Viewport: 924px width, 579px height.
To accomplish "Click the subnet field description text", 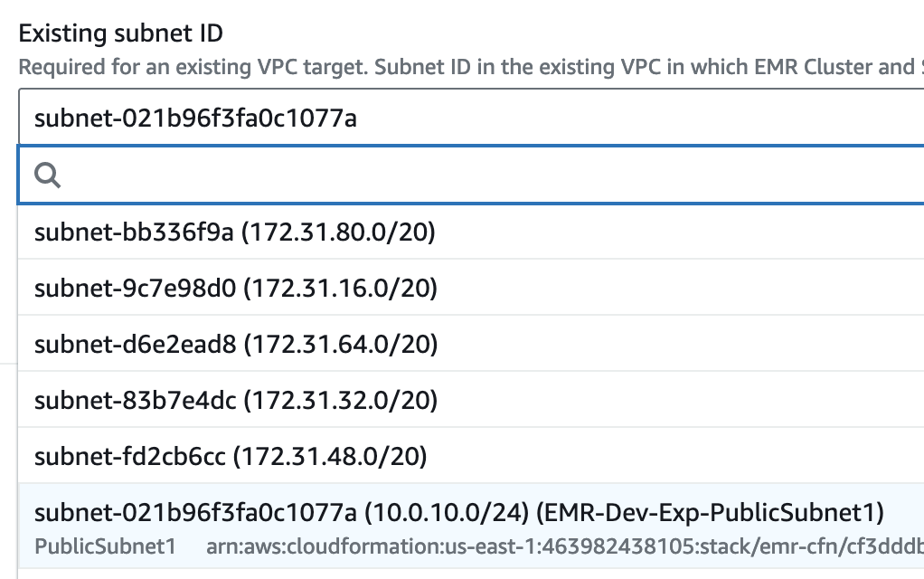I will [x=471, y=67].
